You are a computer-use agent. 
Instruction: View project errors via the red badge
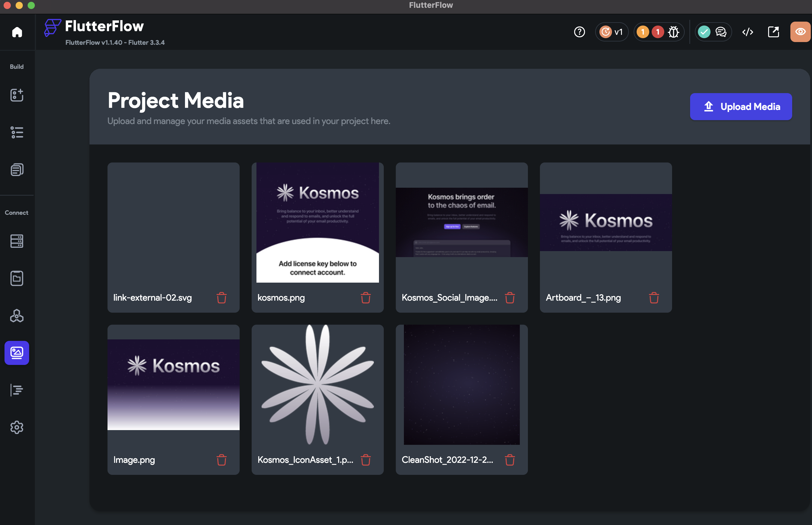658,32
